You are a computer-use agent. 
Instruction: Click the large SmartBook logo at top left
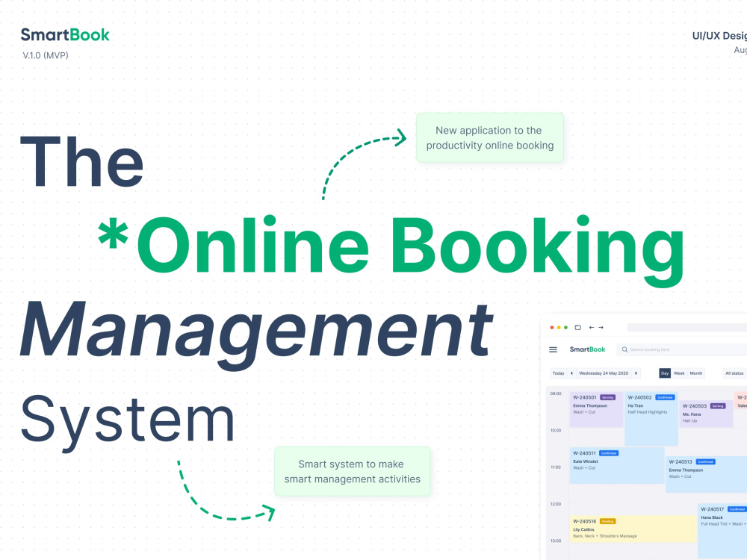(65, 35)
